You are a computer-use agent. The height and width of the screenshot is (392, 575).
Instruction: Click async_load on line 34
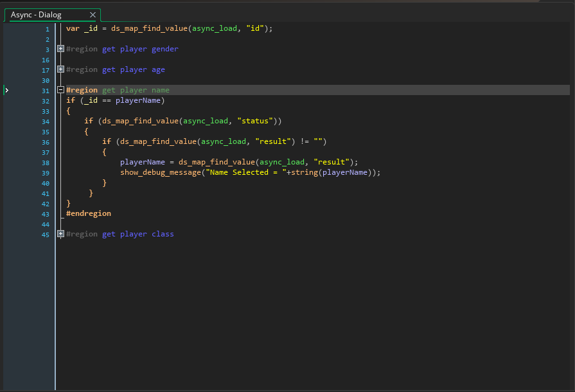tap(206, 121)
